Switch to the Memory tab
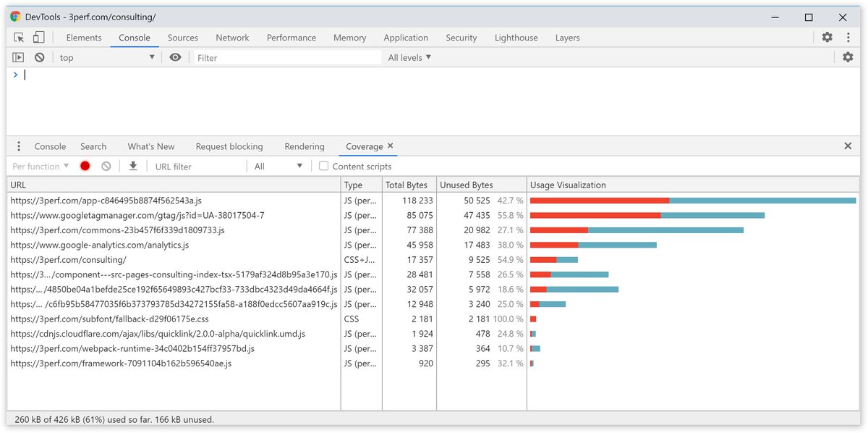Screen dimensions: 868x433 (x=349, y=38)
